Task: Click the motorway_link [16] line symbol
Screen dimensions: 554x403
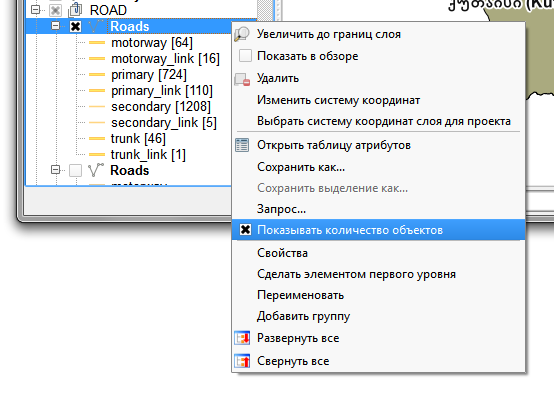Action: (97, 59)
